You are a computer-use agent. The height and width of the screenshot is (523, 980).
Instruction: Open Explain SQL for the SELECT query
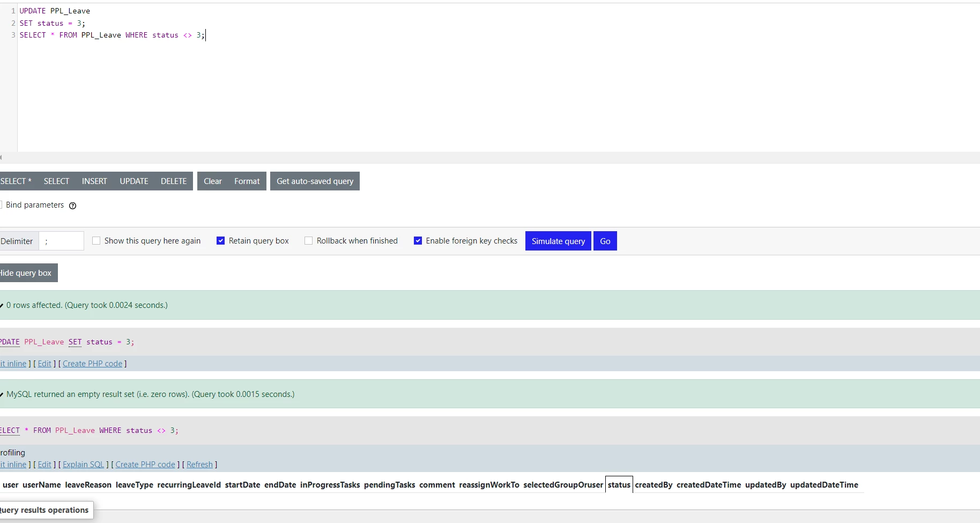pos(84,465)
